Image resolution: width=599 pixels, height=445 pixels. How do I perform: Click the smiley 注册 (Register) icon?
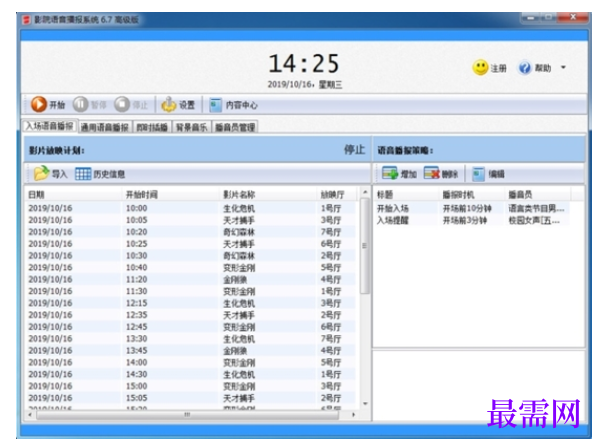(480, 68)
